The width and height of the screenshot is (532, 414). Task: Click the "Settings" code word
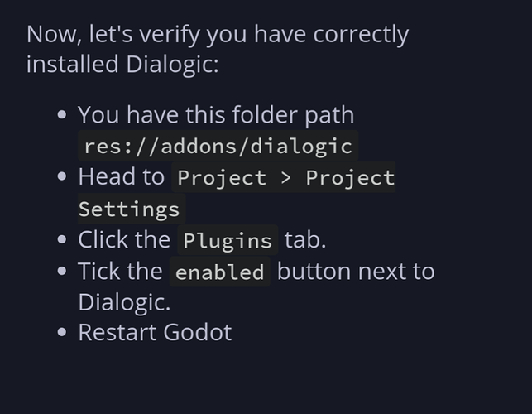(x=129, y=209)
